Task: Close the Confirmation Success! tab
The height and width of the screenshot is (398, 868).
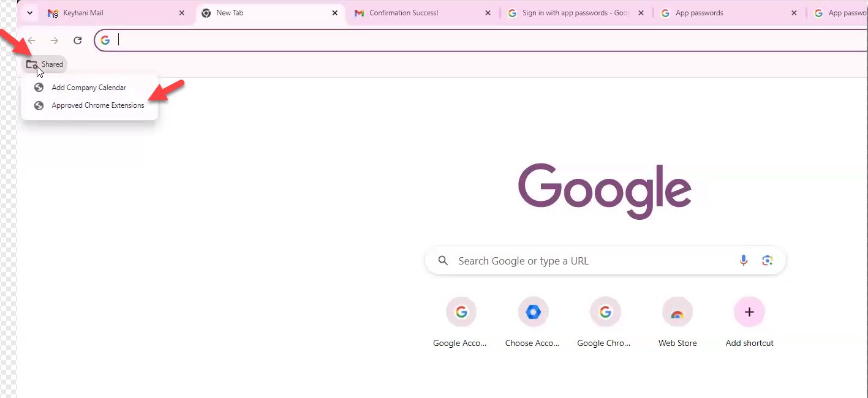Action: (488, 13)
